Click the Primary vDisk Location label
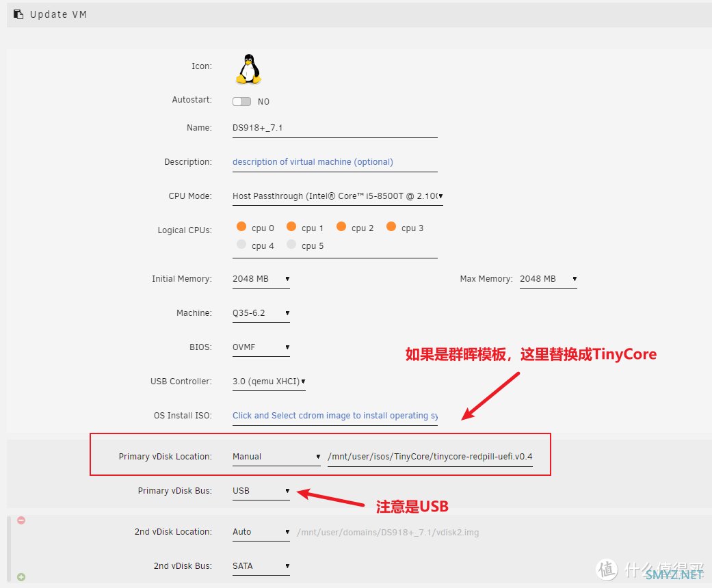Screen dimensions: 712x588 [x=166, y=456]
